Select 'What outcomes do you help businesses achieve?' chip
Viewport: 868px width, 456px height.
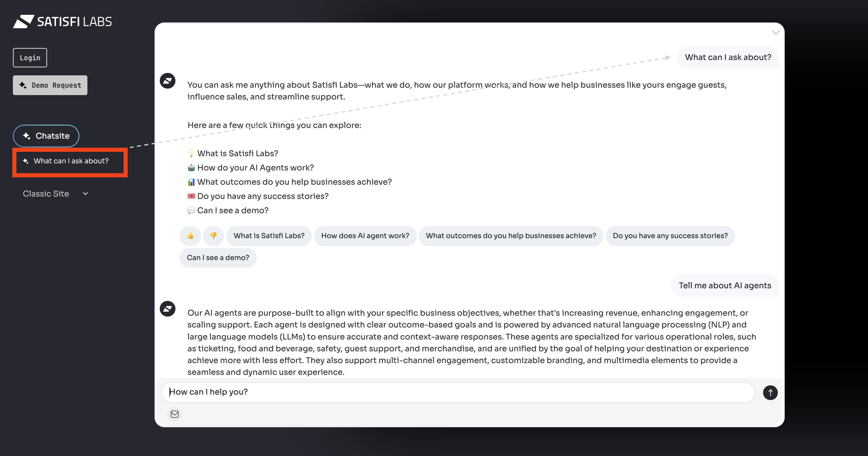pos(511,236)
